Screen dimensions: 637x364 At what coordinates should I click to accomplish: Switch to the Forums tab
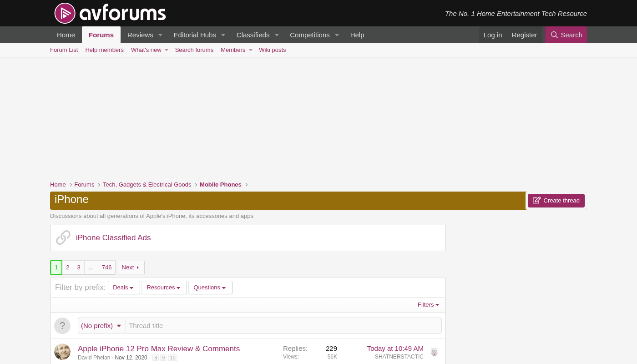coord(101,35)
